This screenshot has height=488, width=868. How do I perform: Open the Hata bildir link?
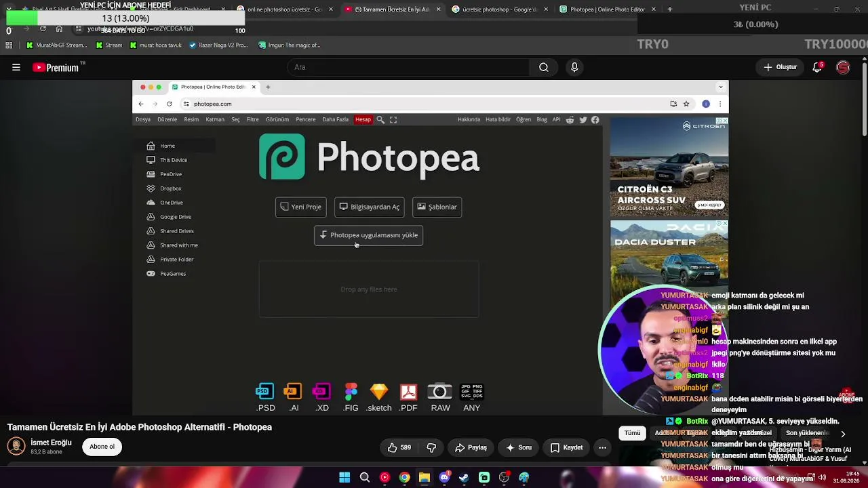pyautogui.click(x=498, y=120)
